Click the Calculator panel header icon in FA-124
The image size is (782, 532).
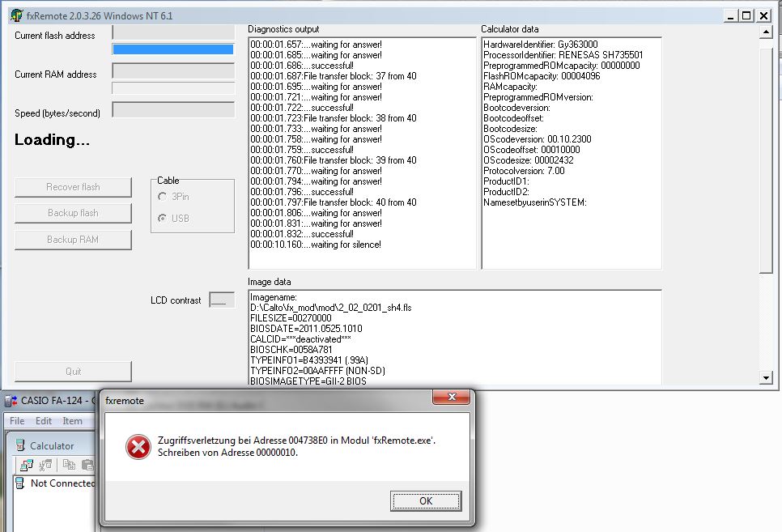[20, 445]
